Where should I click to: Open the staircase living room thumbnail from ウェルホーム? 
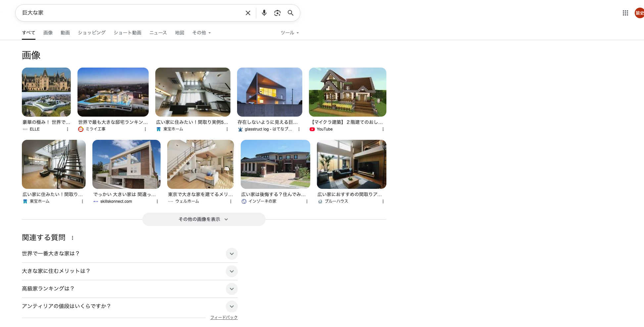[x=201, y=164]
